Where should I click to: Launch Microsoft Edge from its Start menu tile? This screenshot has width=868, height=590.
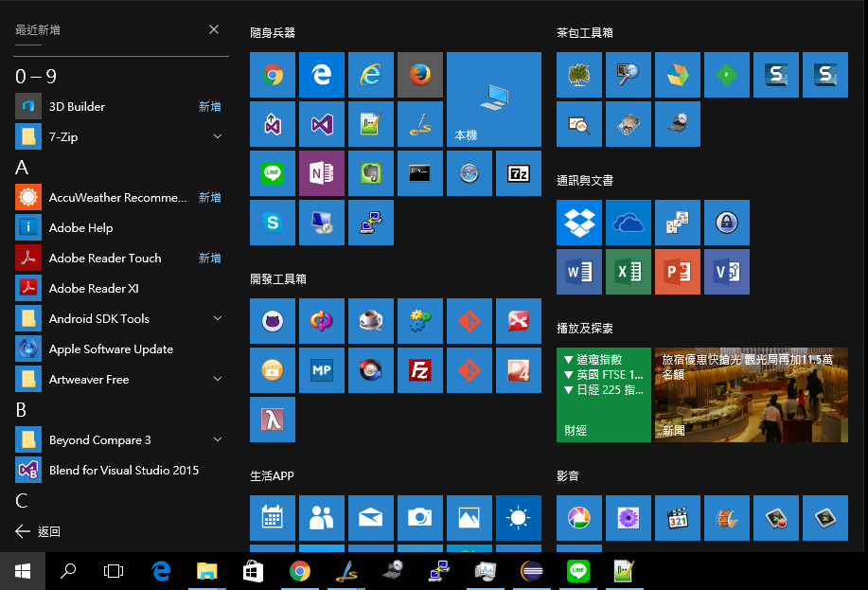point(322,75)
